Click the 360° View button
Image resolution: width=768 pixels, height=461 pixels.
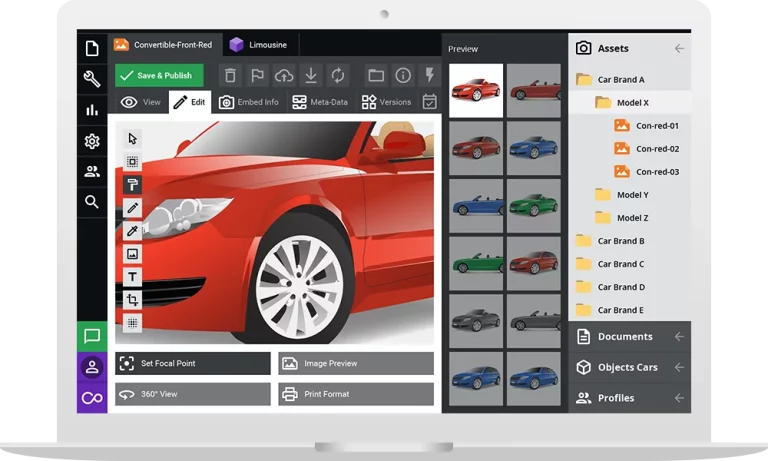pyautogui.click(x=192, y=394)
